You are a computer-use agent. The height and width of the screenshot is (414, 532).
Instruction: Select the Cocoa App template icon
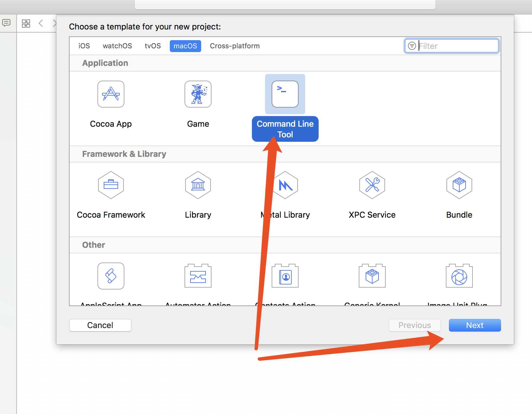pyautogui.click(x=111, y=94)
